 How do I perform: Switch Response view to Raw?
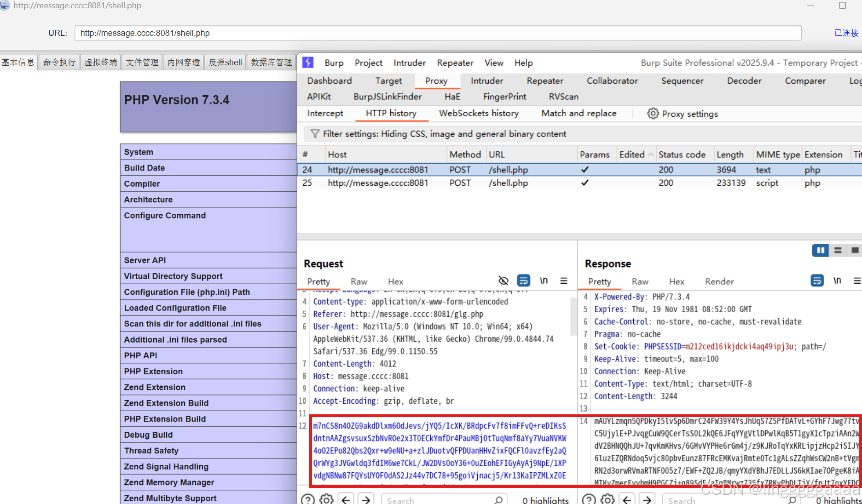[x=640, y=281]
